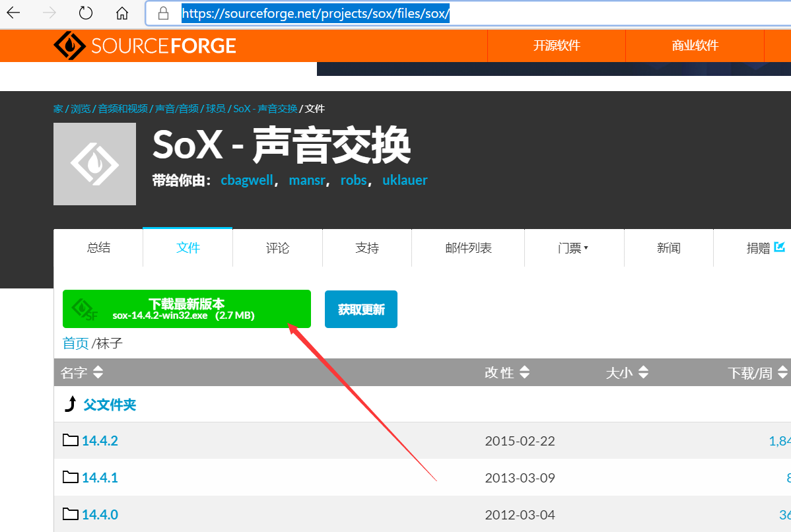Image resolution: width=791 pixels, height=532 pixels.
Task: Open robs developer profile link
Action: coord(354,180)
